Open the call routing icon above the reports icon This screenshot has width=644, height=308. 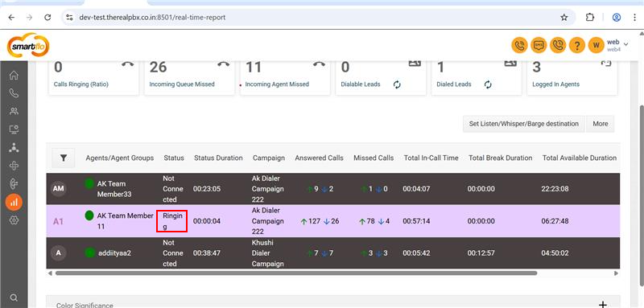click(14, 183)
